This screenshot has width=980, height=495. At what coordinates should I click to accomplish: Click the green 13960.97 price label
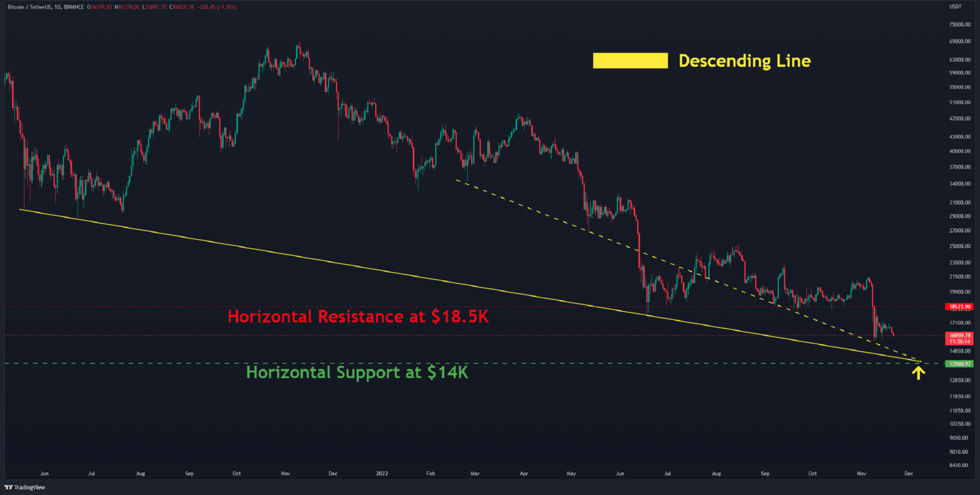[x=959, y=364]
